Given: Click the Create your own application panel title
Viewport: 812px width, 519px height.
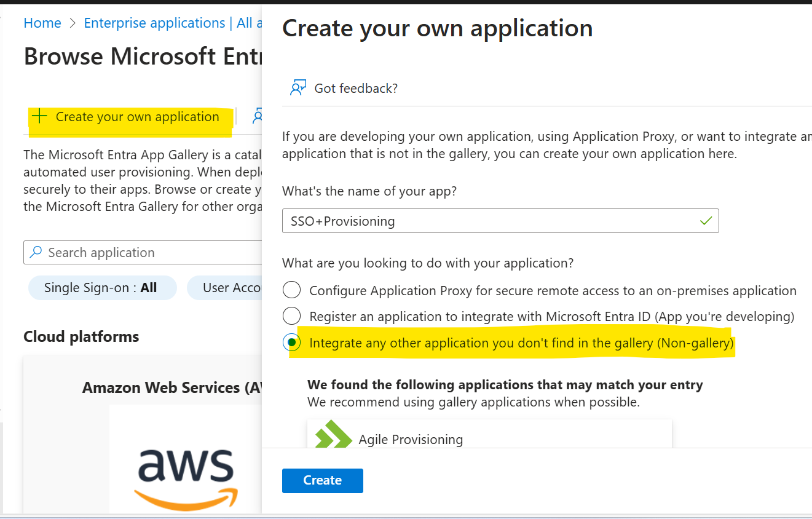Looking at the screenshot, I should (x=437, y=28).
